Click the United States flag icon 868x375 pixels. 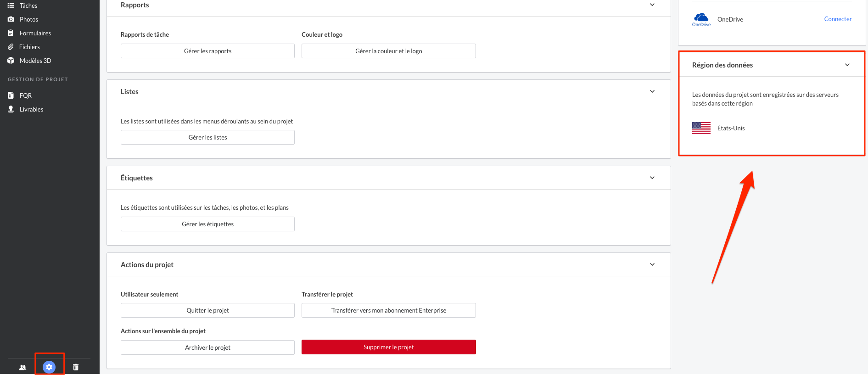tap(701, 128)
